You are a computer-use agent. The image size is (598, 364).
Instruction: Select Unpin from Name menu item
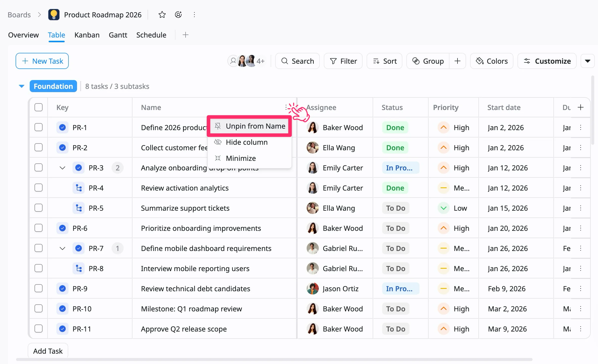pyautogui.click(x=250, y=126)
